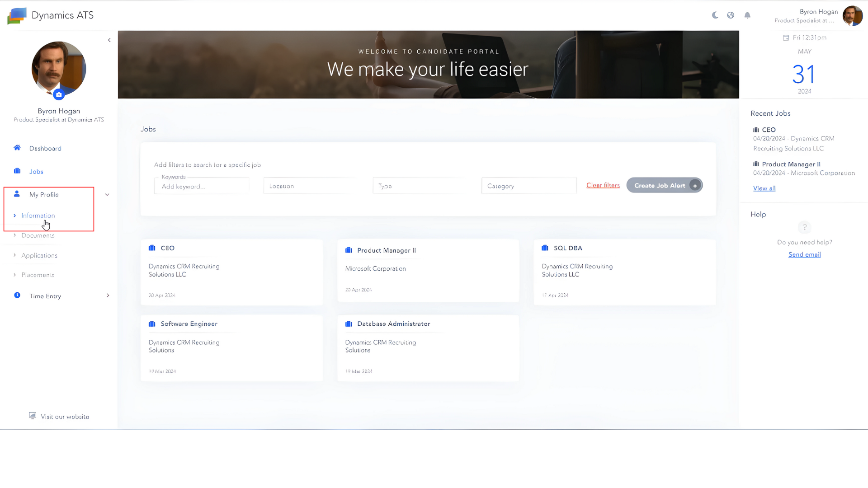This screenshot has width=868, height=488.
Task: Open the Type filter dropdown
Action: 420,186
